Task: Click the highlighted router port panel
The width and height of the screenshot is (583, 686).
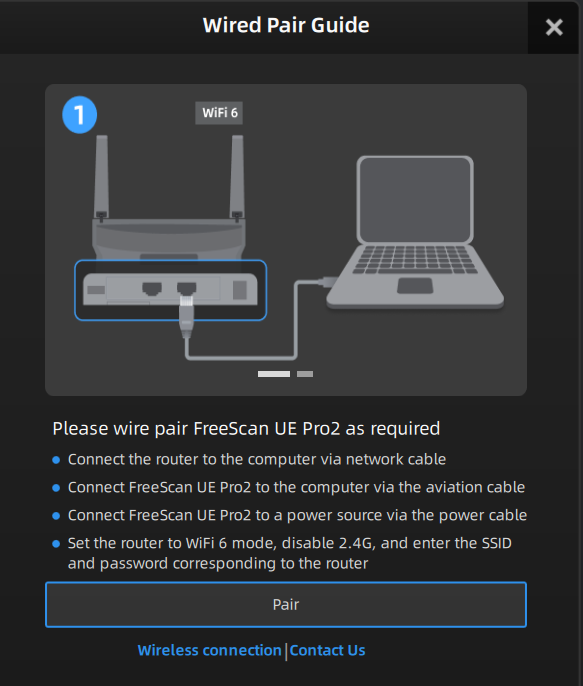Action: 171,290
